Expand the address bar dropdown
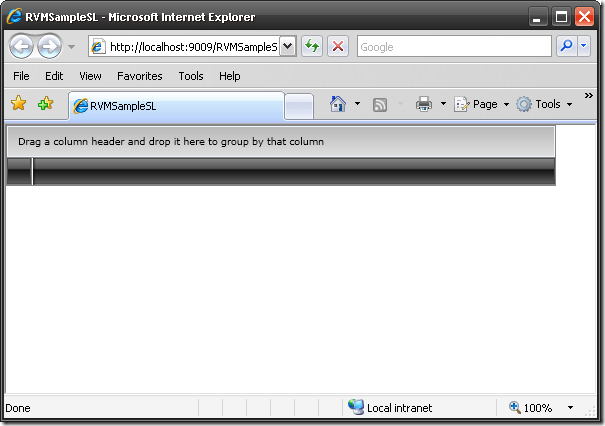This screenshot has height=426, width=605. click(287, 46)
